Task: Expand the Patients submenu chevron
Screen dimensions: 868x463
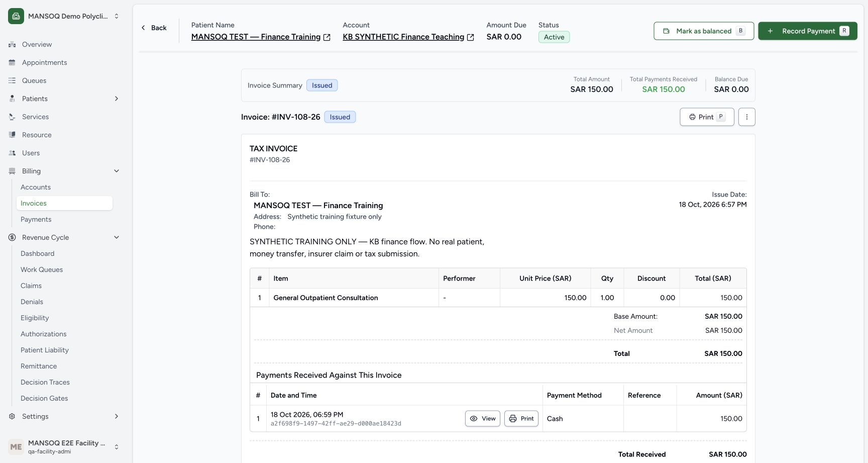Action: tap(117, 99)
